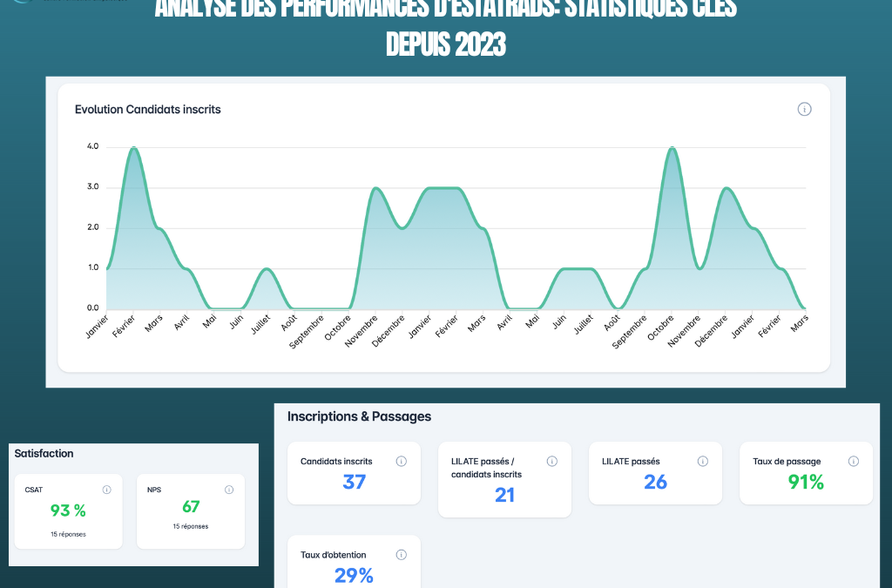Viewport: 892px width, 588px height.
Task: Click the chart peak at the second Octobre
Action: [x=672, y=148]
